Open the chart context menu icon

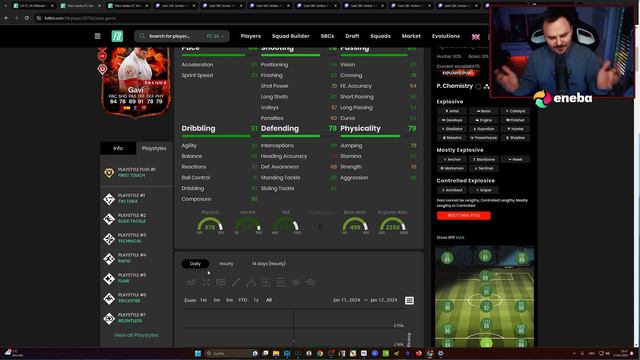[x=409, y=300]
